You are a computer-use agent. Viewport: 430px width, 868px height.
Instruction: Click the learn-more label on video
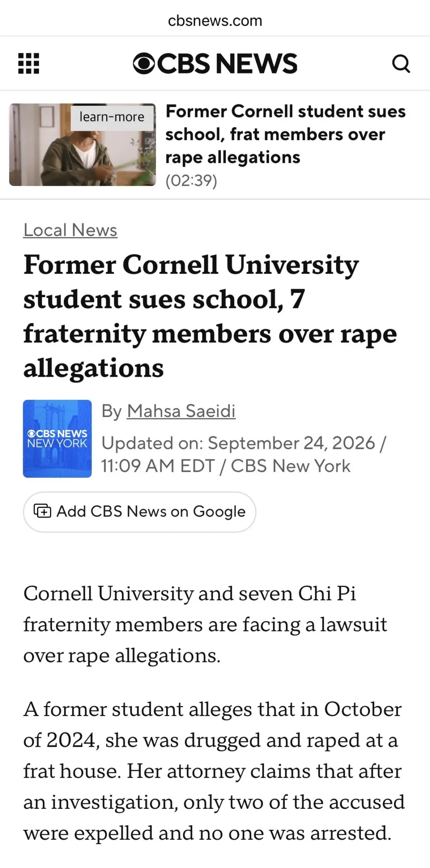pos(112,117)
